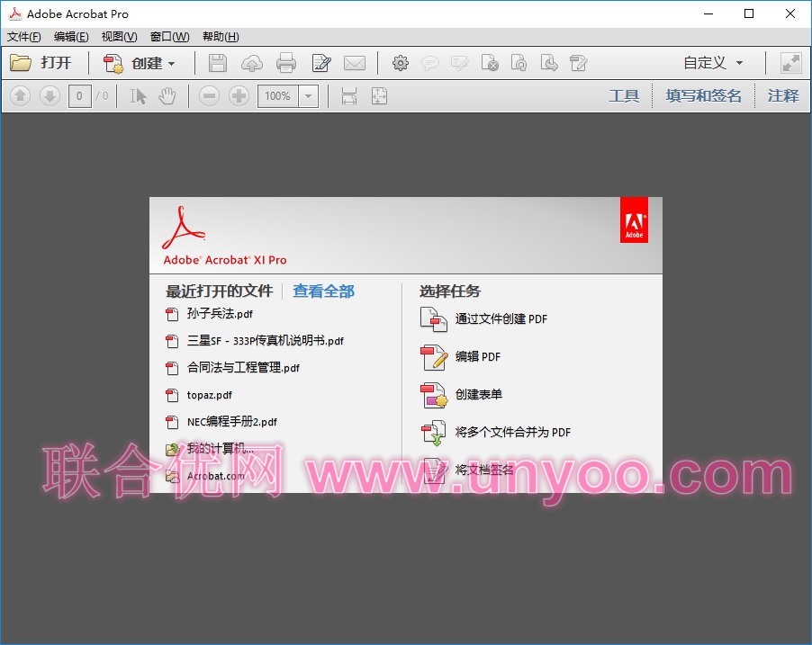Click the fit one full page icon
The width and height of the screenshot is (812, 645).
coord(379,95)
